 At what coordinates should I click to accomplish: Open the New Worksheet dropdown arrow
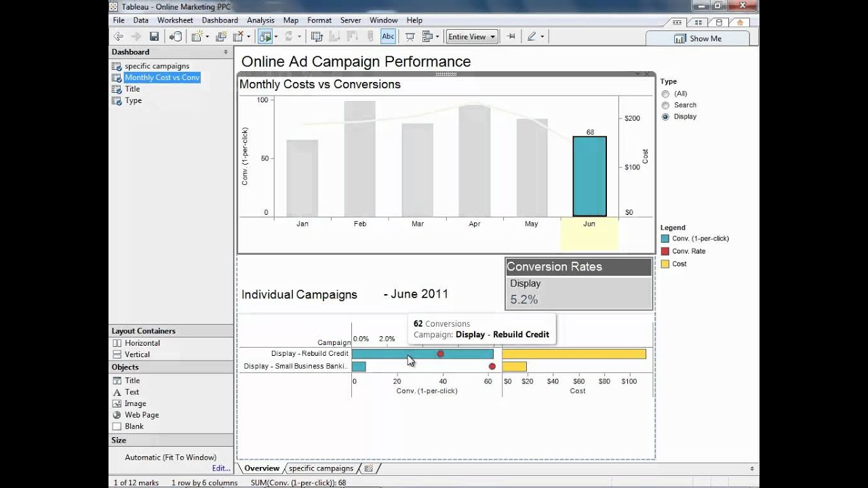pyautogui.click(x=207, y=37)
